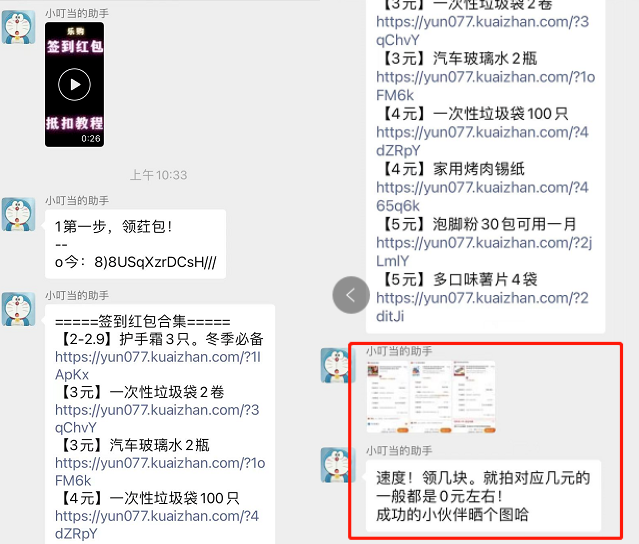Screen dimensions: 639x544
Task: Click the avatar beside 签到红包合集 message
Action: (18, 309)
